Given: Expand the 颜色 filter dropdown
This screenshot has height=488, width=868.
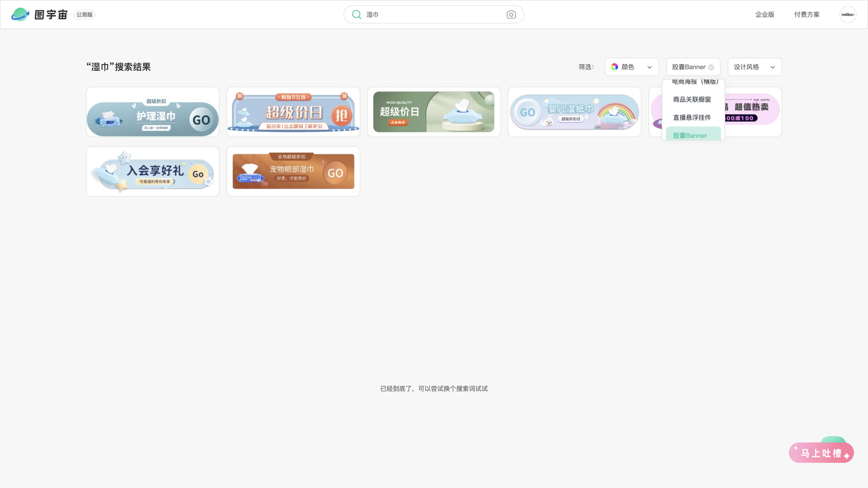Looking at the screenshot, I should pyautogui.click(x=631, y=67).
